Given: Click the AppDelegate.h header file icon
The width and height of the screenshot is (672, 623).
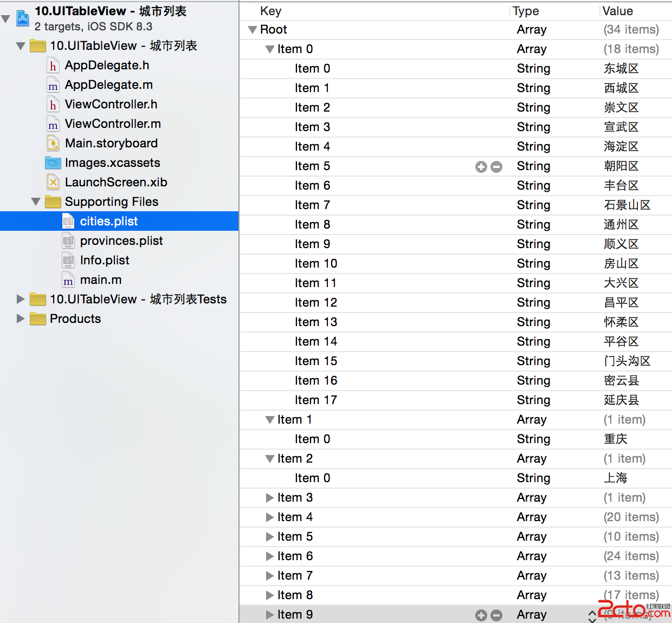Looking at the screenshot, I should (x=53, y=66).
